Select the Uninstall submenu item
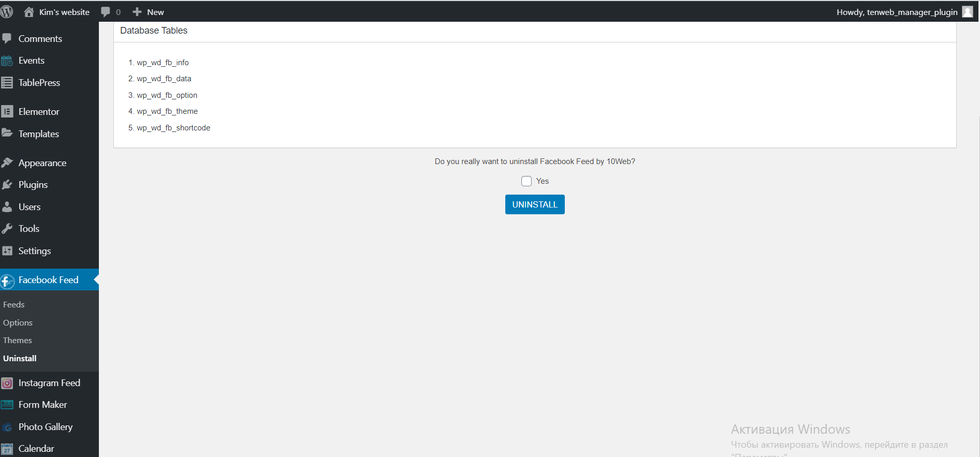The height and width of the screenshot is (457, 980). (x=20, y=358)
